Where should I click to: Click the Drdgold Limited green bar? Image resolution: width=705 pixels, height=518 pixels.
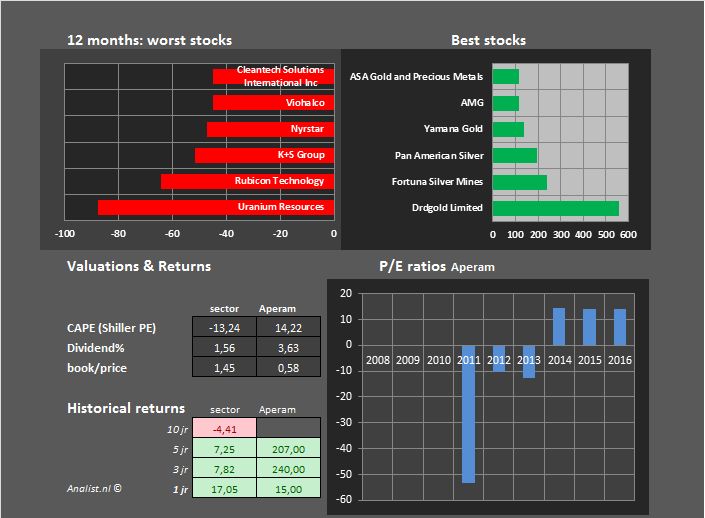coord(556,208)
